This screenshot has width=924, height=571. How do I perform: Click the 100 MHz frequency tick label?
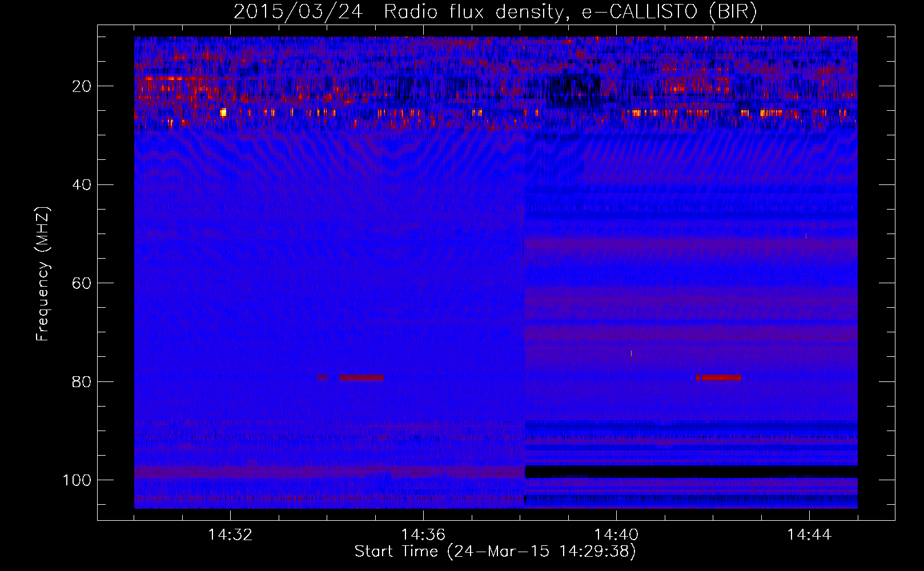77,480
